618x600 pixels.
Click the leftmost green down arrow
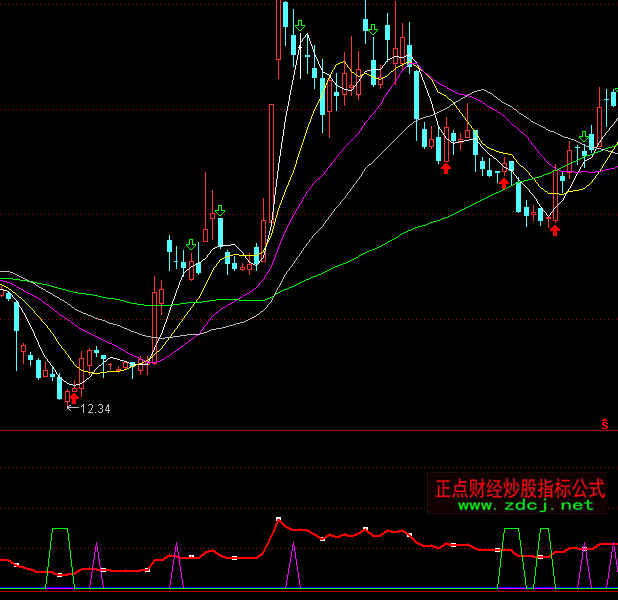pos(190,244)
